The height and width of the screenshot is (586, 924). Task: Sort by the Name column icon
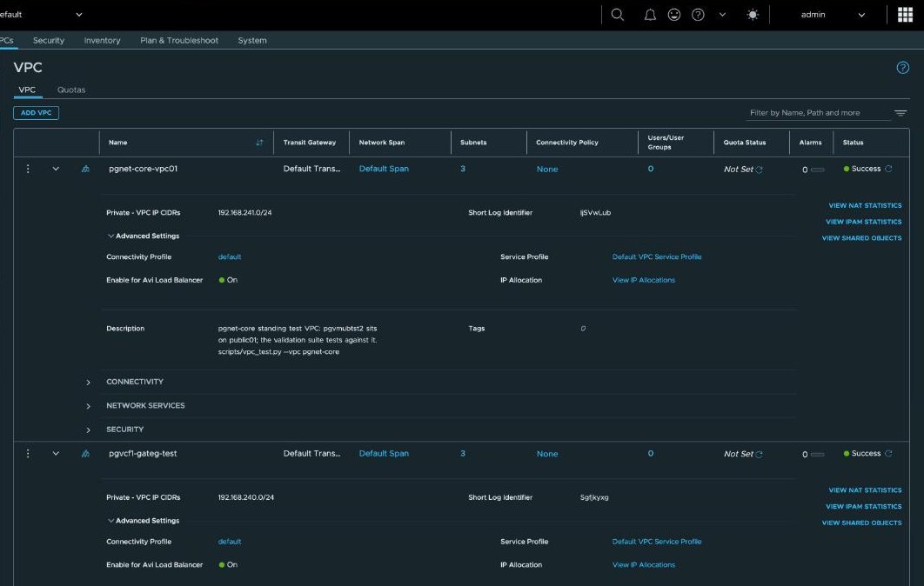(259, 143)
